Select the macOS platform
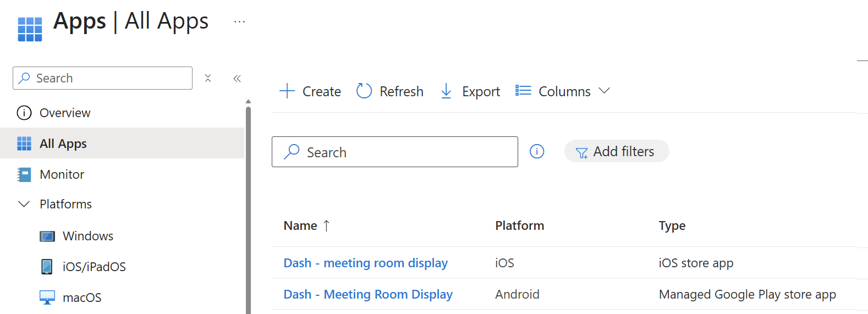 click(82, 298)
